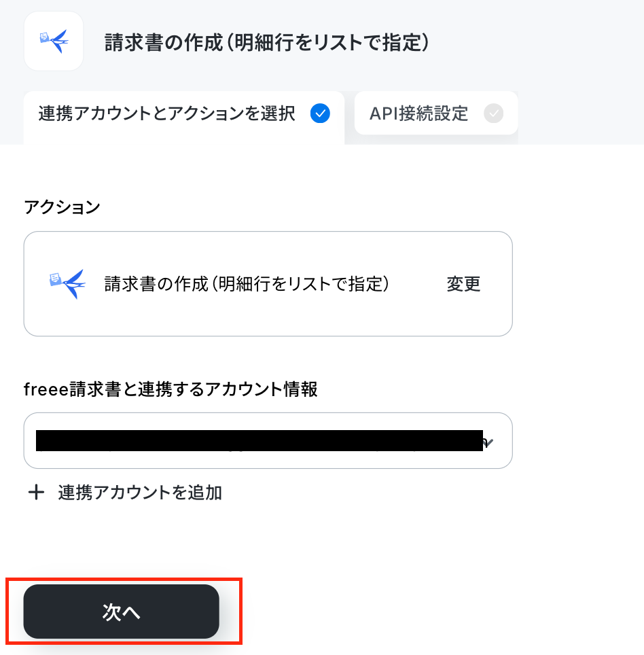The image size is (644, 655).
Task: Click the アクション section label
Action: coord(62,207)
